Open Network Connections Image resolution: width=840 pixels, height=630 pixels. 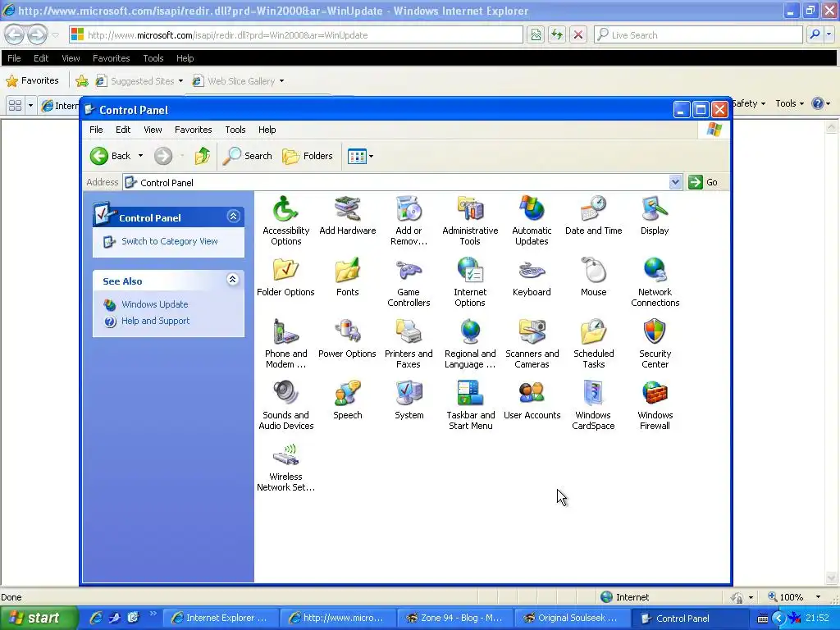coord(655,282)
